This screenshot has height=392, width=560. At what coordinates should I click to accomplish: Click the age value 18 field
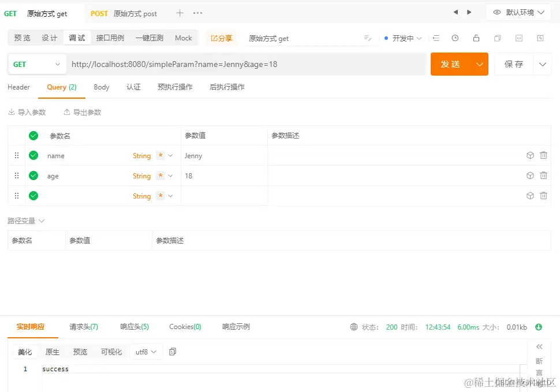[x=224, y=176]
